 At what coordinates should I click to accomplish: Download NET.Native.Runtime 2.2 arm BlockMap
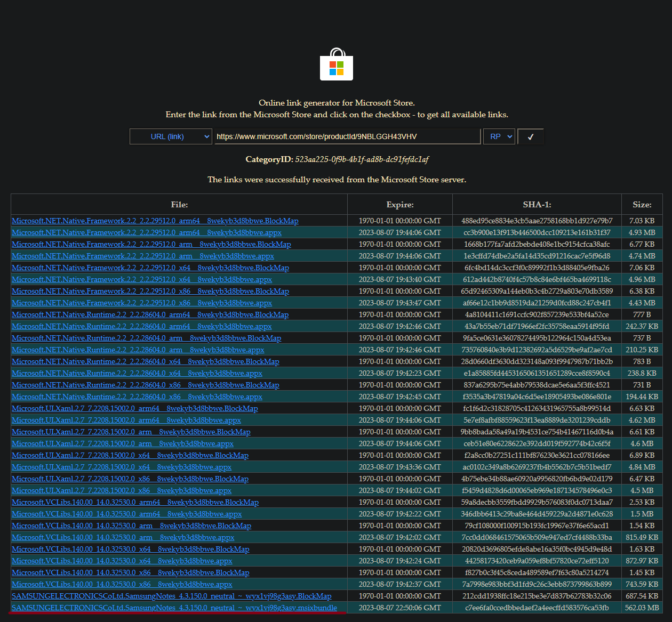click(147, 338)
